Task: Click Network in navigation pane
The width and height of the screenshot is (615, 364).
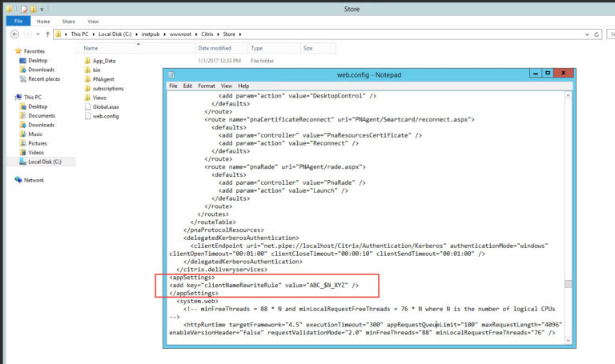Action: tap(34, 180)
